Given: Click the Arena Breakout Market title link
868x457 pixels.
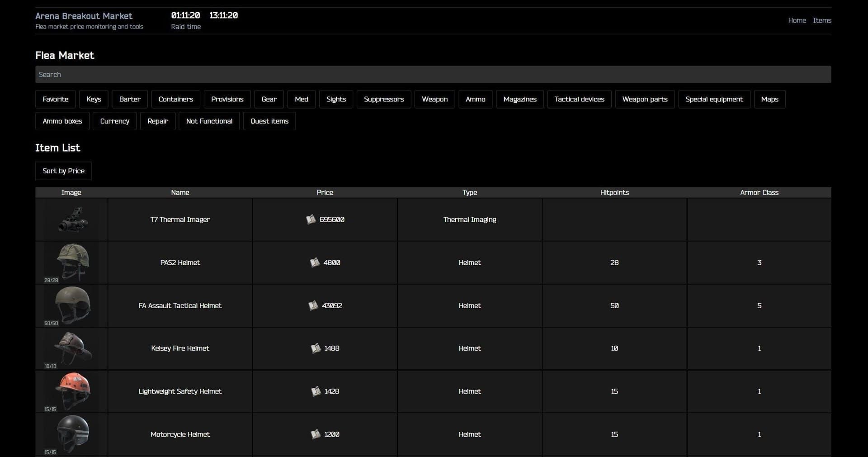Looking at the screenshot, I should (84, 16).
